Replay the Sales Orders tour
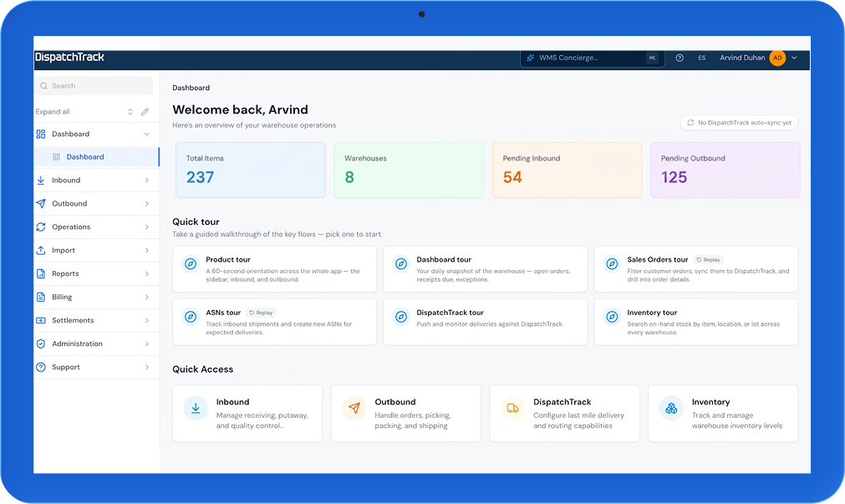845x504 pixels. pyautogui.click(x=708, y=260)
